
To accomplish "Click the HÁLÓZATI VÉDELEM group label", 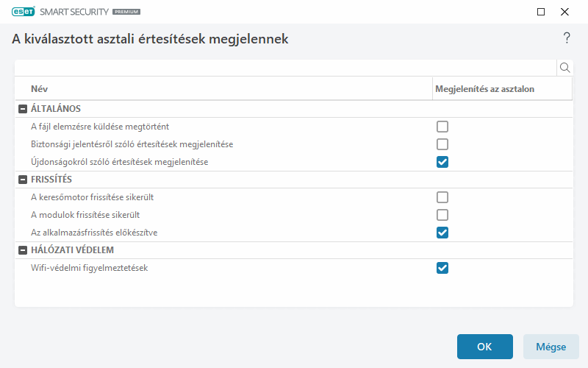I will [72, 250].
